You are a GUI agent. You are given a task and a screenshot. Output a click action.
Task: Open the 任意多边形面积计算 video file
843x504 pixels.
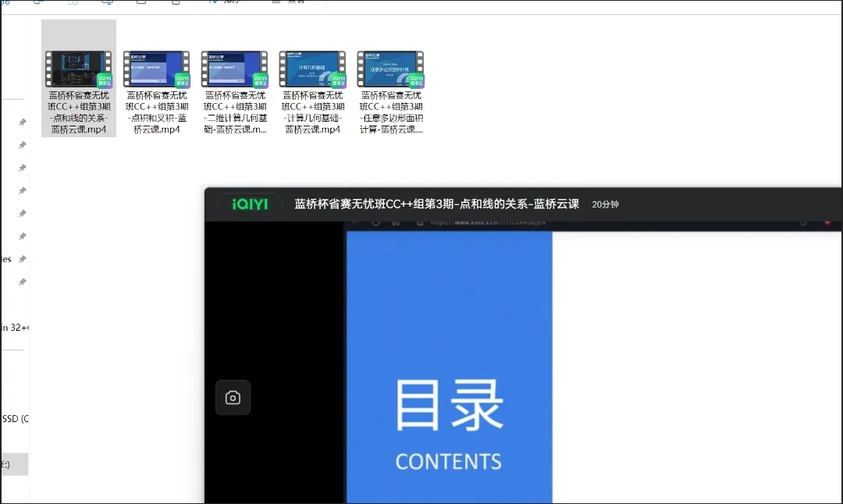[389, 68]
